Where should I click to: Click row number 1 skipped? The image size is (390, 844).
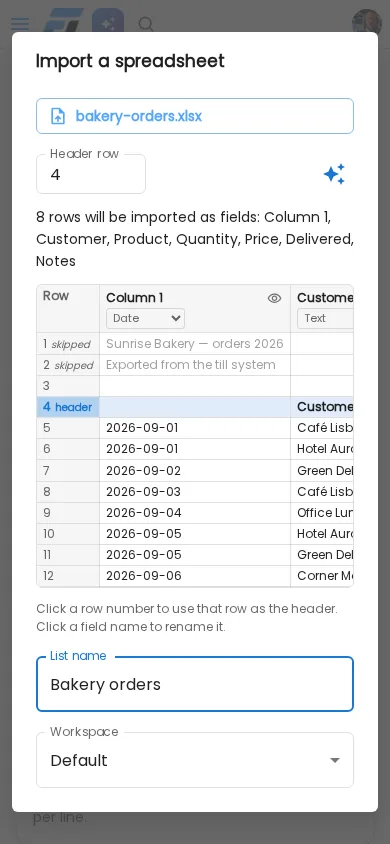point(68,343)
